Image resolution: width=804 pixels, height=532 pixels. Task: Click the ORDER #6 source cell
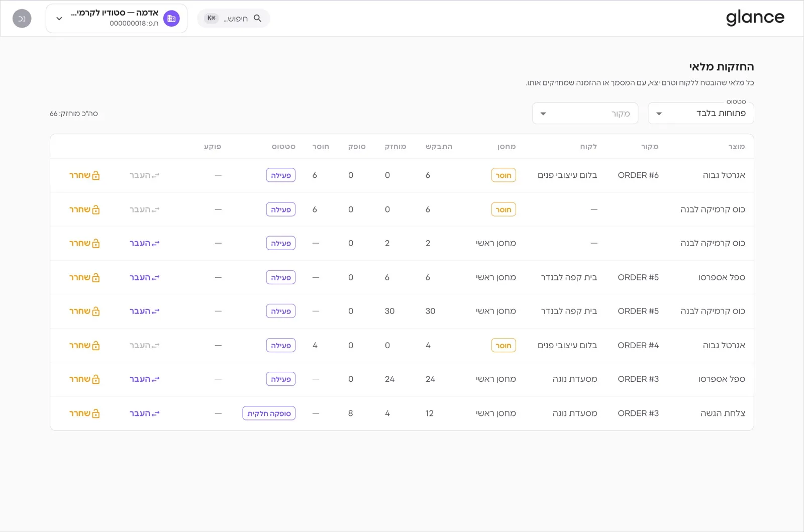coord(638,175)
